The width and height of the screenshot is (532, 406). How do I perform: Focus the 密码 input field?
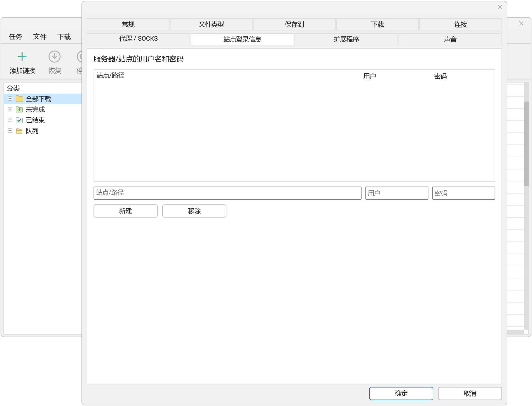464,193
